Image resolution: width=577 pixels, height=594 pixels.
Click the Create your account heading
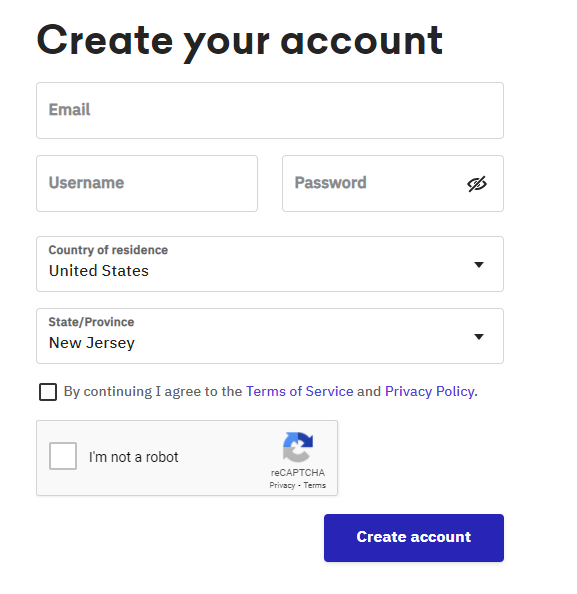[x=239, y=42]
